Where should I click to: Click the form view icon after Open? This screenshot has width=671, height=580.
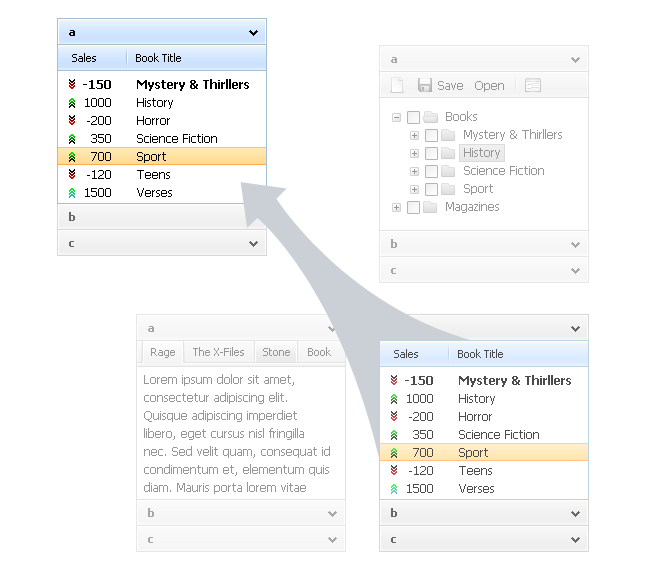533,86
